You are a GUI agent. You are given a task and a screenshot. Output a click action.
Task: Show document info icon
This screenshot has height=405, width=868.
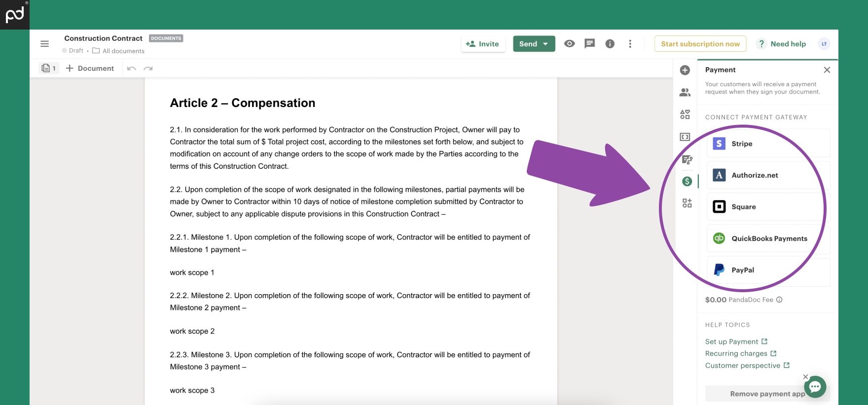coord(610,44)
